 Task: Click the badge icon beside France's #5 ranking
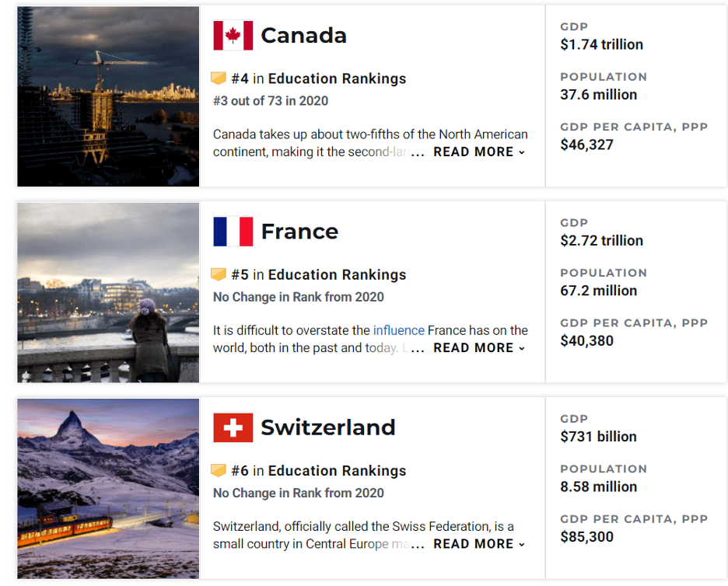pos(219,274)
